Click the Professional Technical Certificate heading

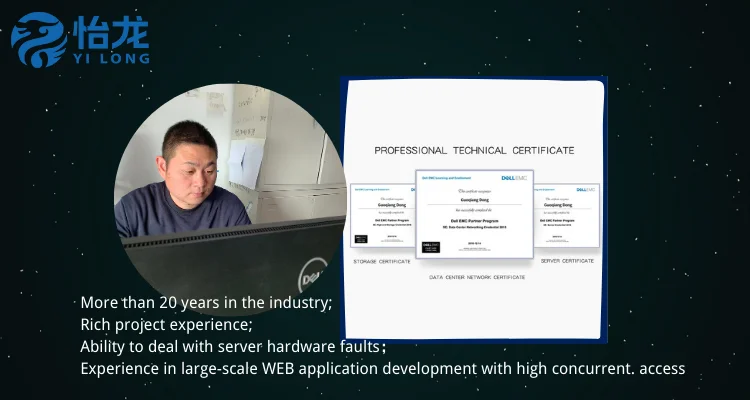(474, 150)
